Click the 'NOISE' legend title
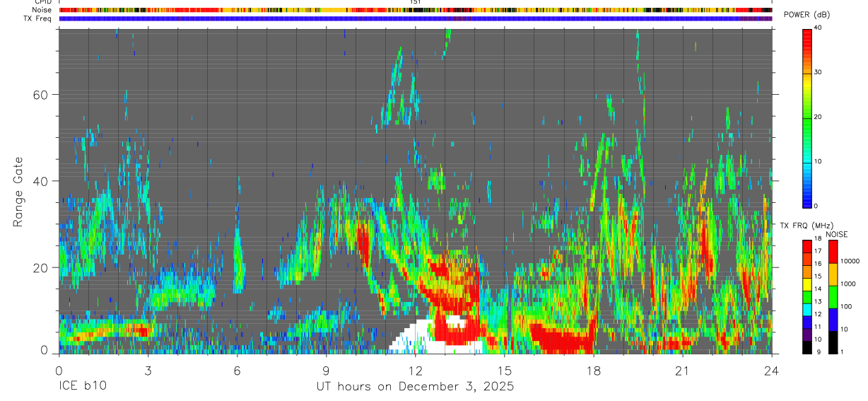 point(836,234)
